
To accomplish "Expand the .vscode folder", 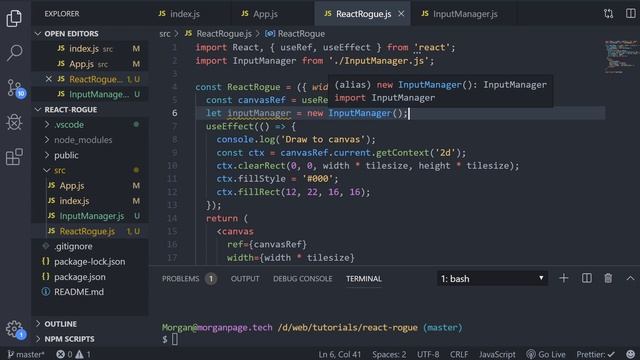I will click(90, 124).
